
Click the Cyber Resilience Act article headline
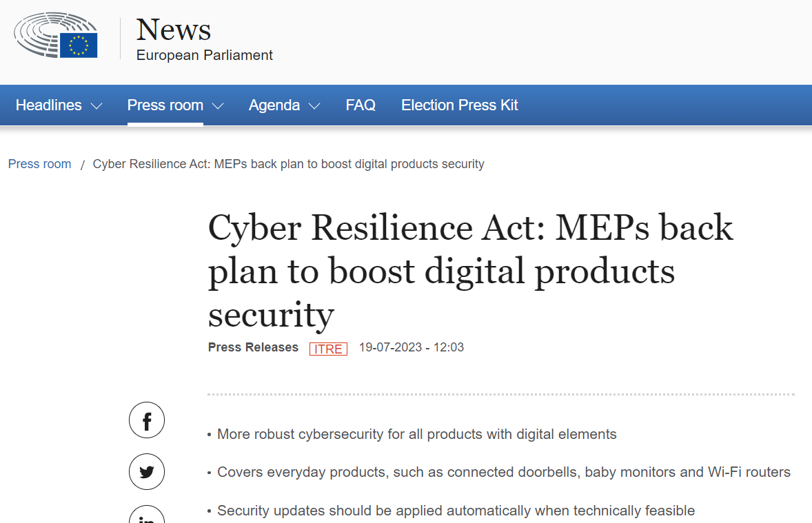point(470,271)
